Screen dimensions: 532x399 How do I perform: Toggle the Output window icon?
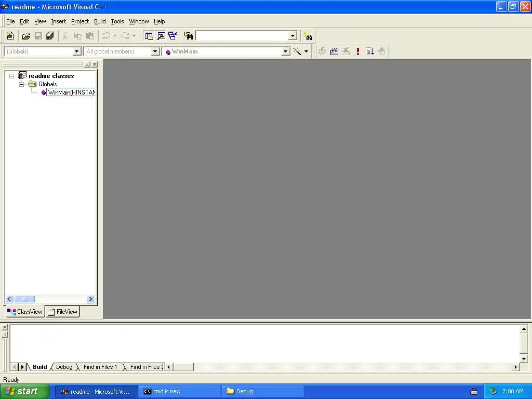161,36
